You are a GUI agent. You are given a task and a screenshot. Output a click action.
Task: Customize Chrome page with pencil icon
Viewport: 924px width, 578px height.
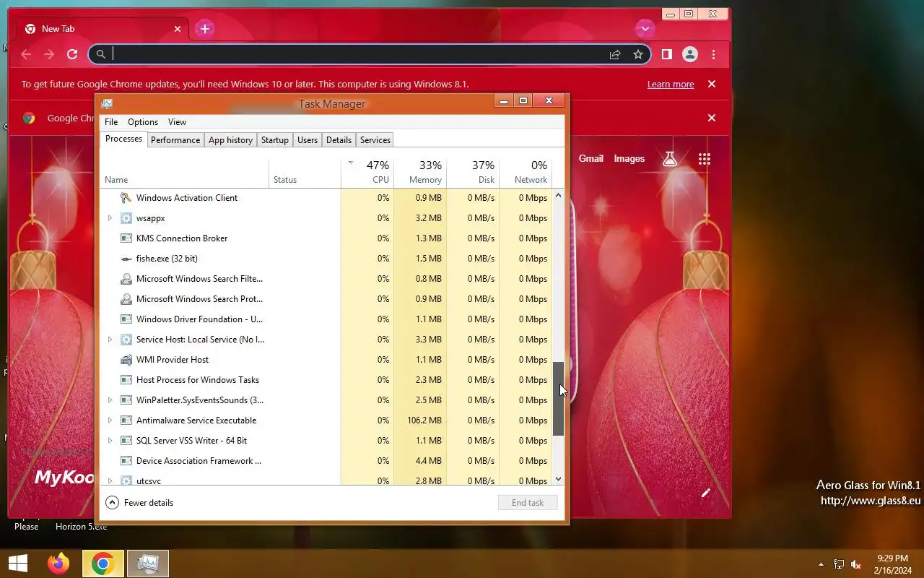click(706, 493)
